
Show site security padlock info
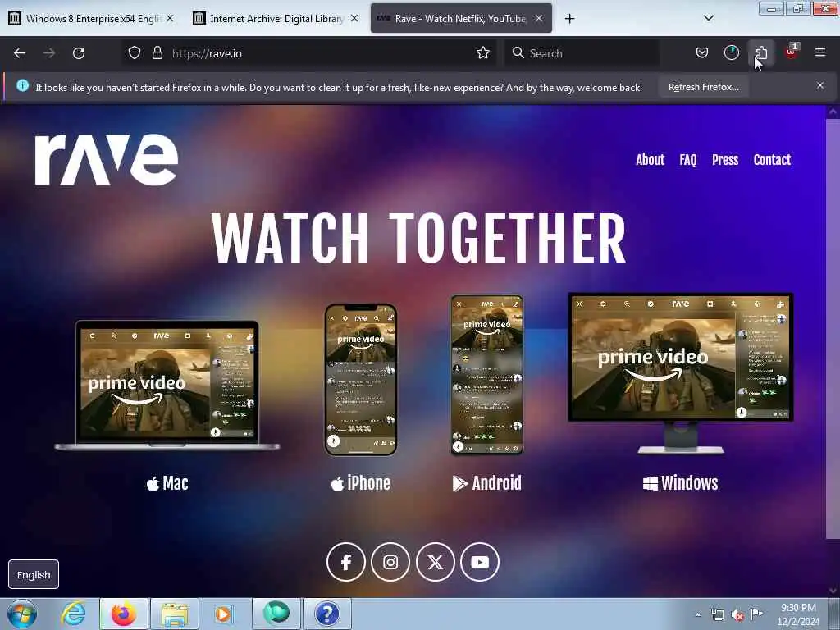click(x=157, y=53)
